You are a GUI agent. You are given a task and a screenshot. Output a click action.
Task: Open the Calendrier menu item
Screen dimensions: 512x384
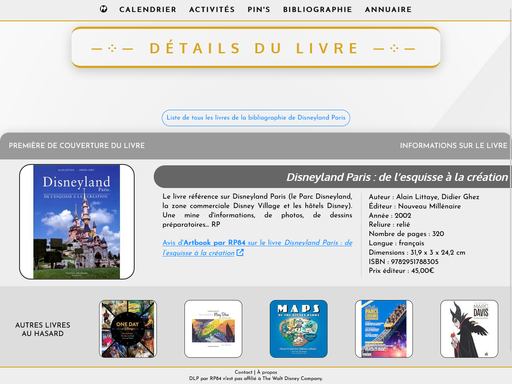click(148, 10)
